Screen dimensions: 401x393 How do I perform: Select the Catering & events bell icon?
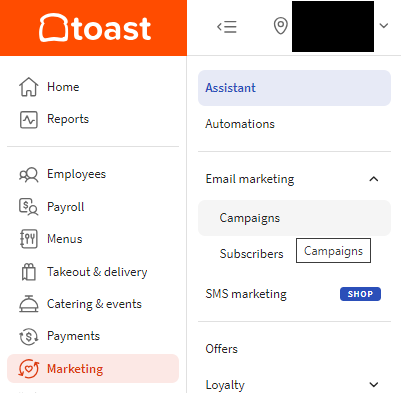point(29,304)
